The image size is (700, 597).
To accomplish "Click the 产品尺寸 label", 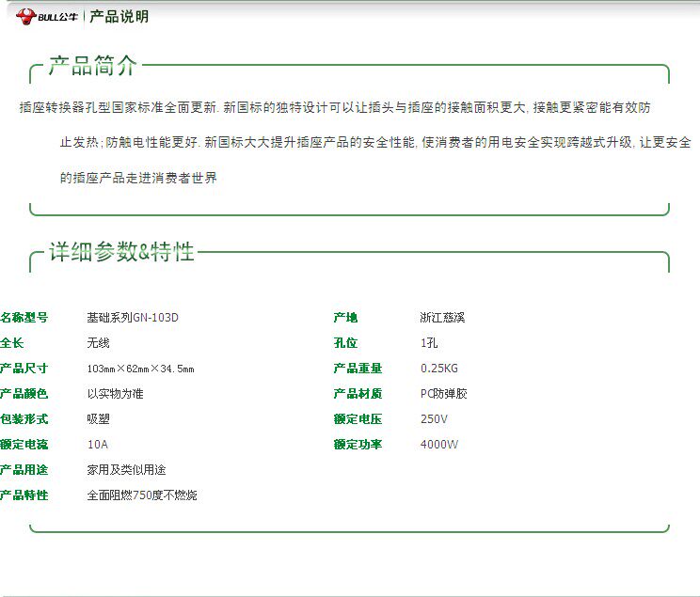I will tap(24, 369).
